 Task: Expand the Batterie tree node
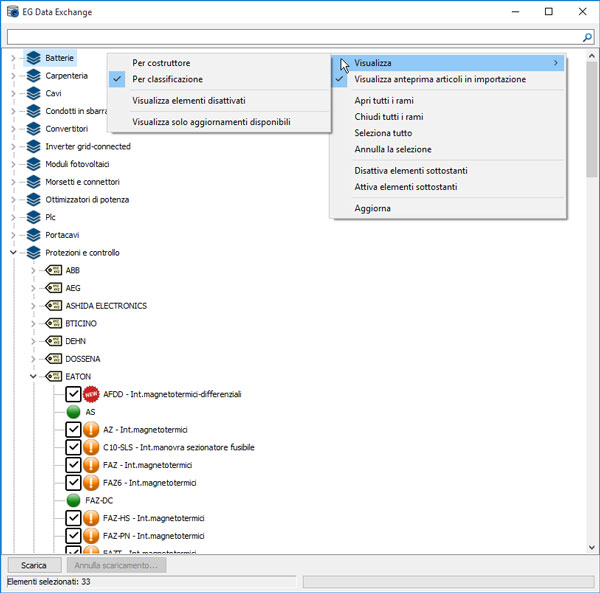(13, 58)
